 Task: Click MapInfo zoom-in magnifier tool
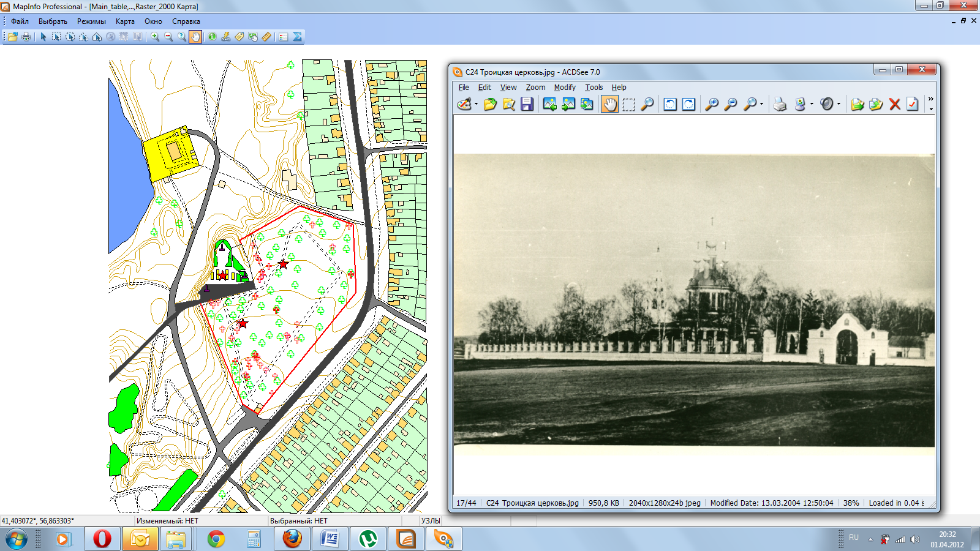(x=156, y=37)
